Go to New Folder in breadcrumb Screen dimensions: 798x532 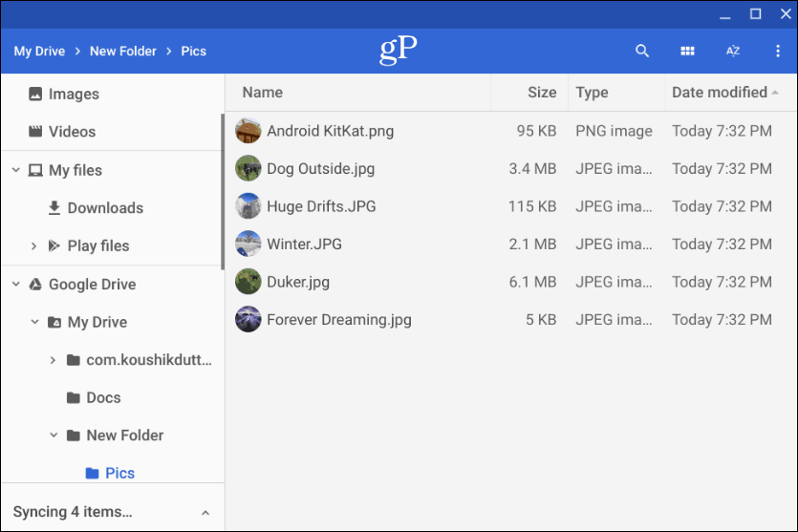[123, 51]
